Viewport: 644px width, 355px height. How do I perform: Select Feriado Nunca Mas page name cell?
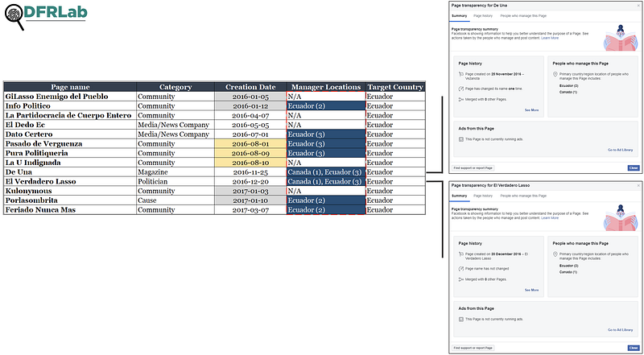70,210
